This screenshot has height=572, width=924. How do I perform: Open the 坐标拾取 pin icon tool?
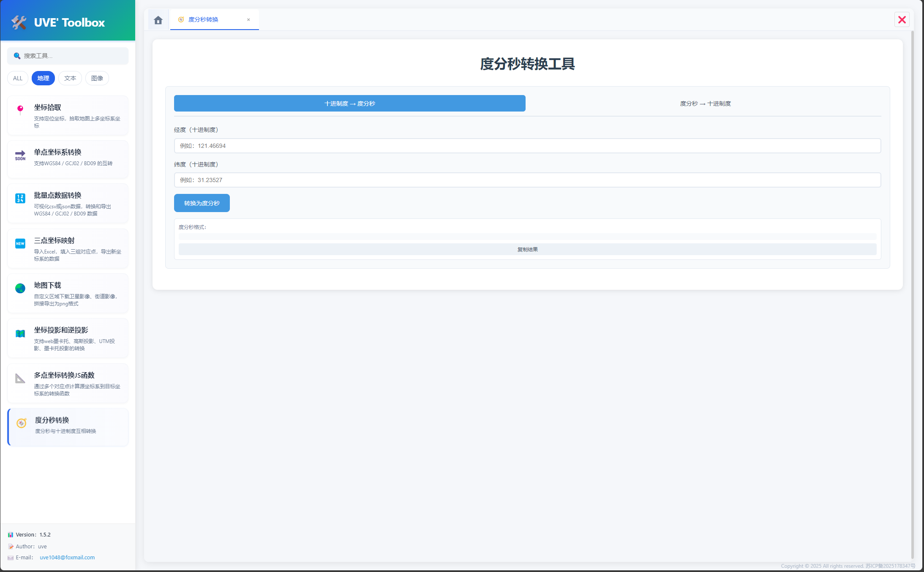point(20,110)
